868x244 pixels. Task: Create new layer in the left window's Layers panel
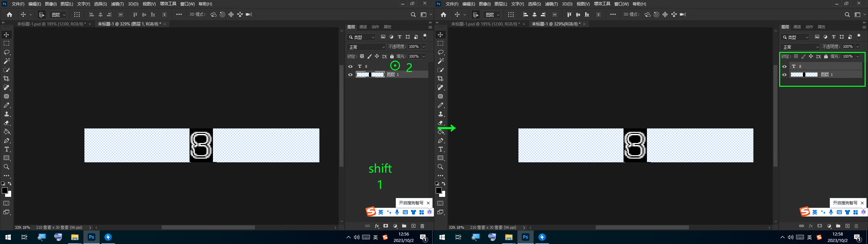tap(413, 226)
